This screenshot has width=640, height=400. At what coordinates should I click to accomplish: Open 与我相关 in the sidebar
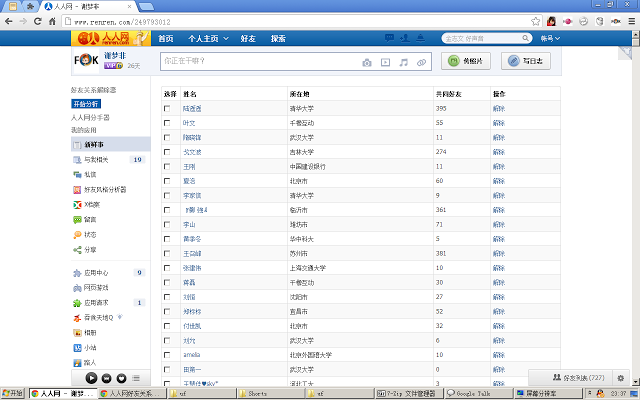(96, 160)
